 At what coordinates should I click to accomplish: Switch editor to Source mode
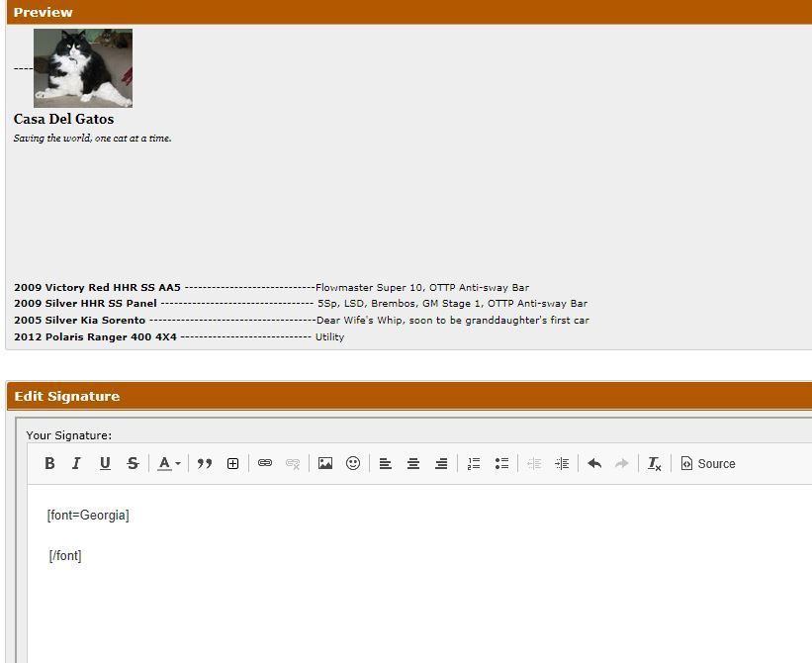[708, 463]
